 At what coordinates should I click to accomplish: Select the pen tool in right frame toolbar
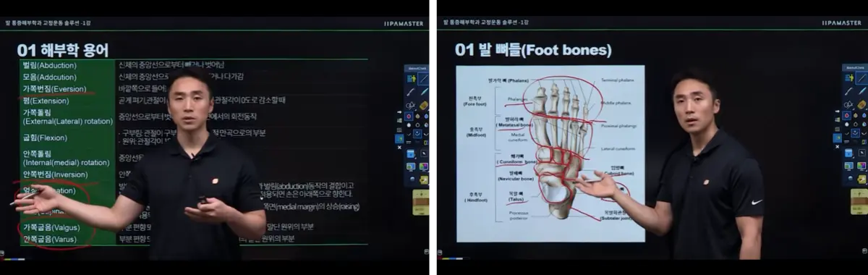(x=848, y=90)
